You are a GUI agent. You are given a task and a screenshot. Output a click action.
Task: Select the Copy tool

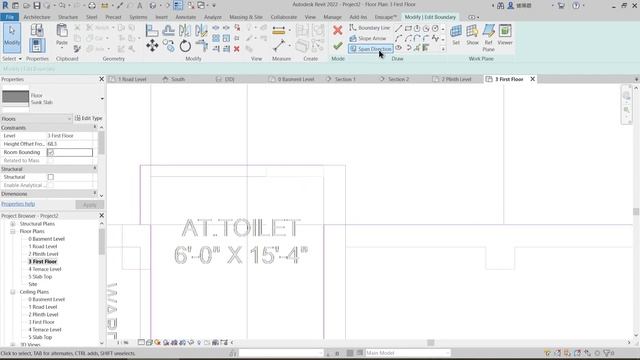coord(168,46)
